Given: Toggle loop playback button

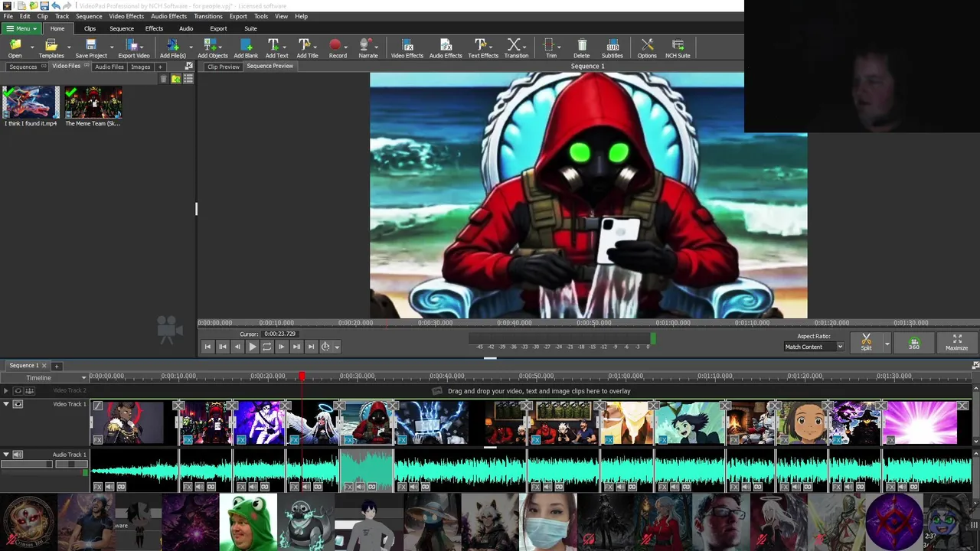Looking at the screenshot, I should 266,347.
